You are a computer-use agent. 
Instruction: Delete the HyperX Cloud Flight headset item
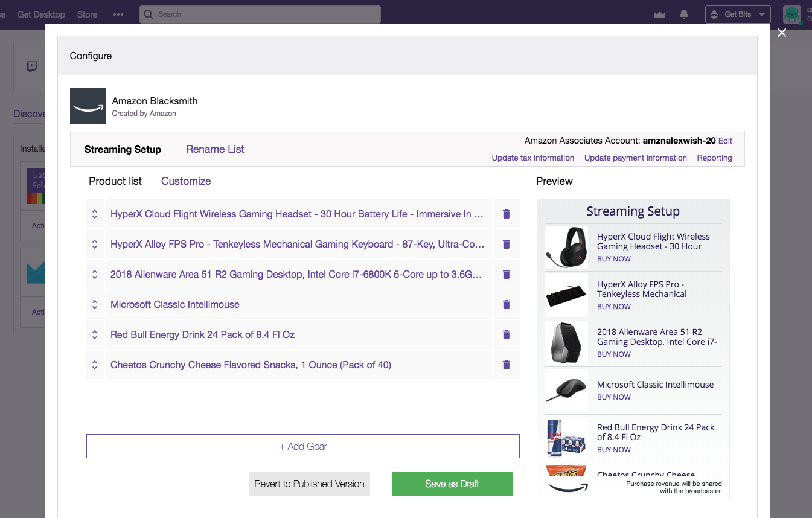506,214
